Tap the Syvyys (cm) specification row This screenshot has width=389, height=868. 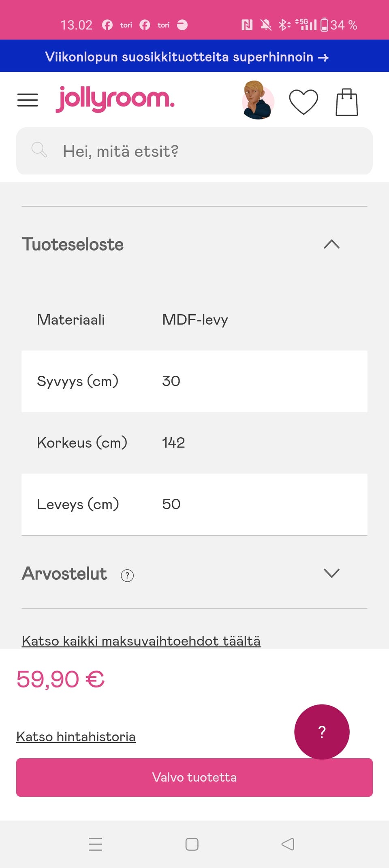194,381
